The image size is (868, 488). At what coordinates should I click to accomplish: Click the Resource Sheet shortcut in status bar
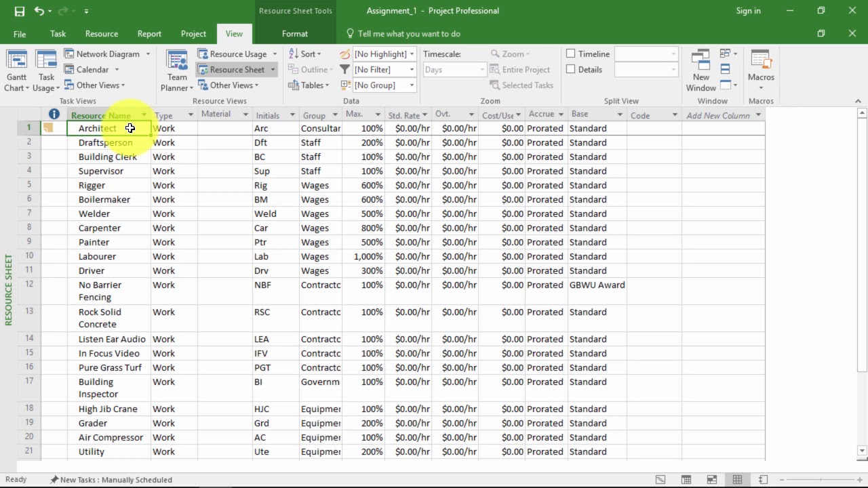pos(737,480)
